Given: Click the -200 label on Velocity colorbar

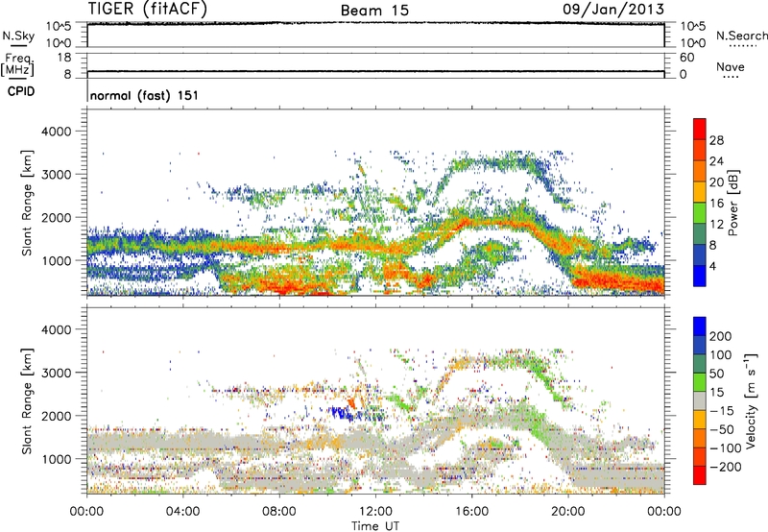Looking at the screenshot, I should (726, 467).
